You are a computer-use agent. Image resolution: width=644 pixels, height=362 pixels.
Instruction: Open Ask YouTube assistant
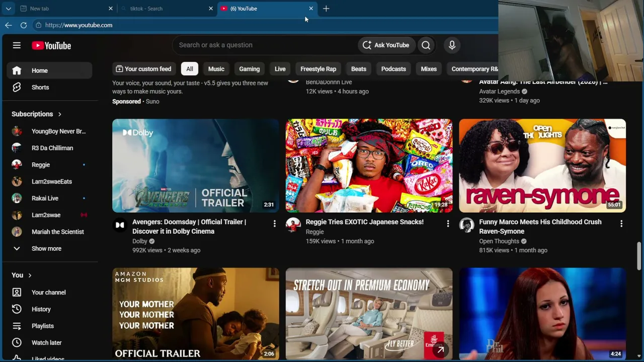coord(386,45)
